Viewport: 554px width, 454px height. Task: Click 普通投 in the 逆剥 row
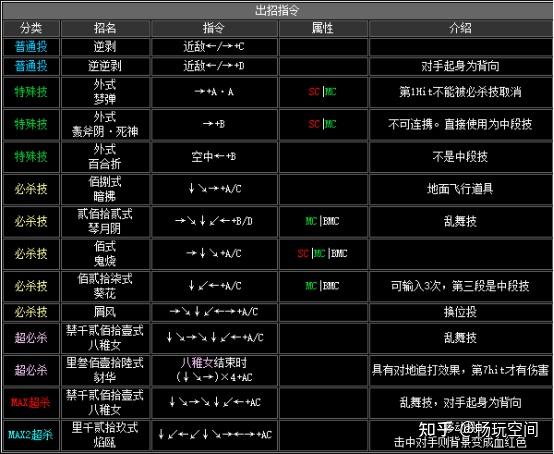tap(31, 47)
